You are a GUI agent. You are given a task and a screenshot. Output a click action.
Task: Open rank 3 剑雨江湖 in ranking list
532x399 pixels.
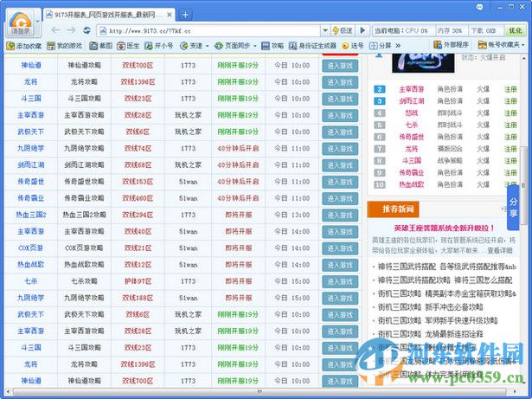[x=411, y=101]
